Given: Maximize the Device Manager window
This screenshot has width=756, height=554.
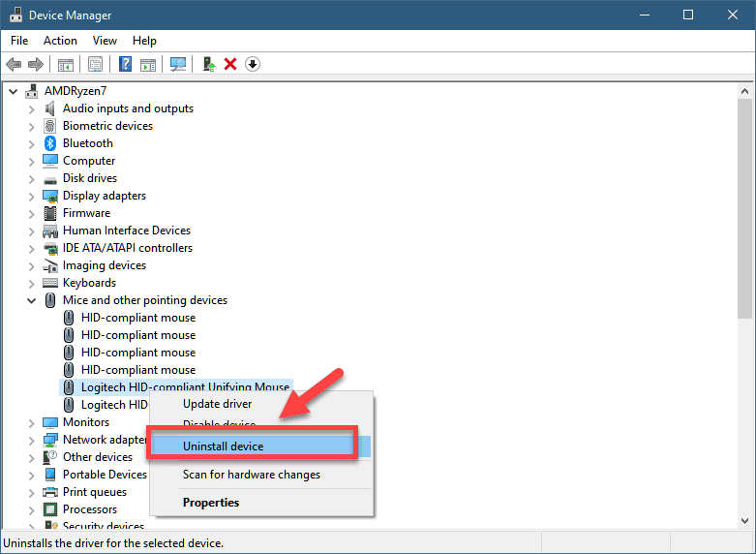Looking at the screenshot, I should (688, 15).
